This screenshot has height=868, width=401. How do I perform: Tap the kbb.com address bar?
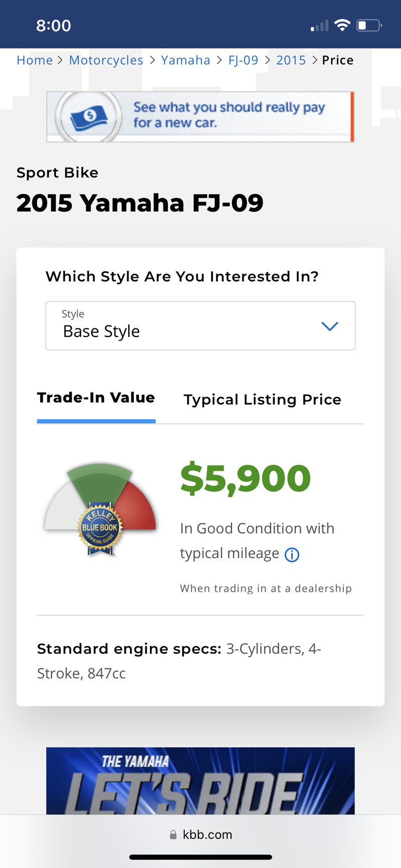[x=200, y=835]
